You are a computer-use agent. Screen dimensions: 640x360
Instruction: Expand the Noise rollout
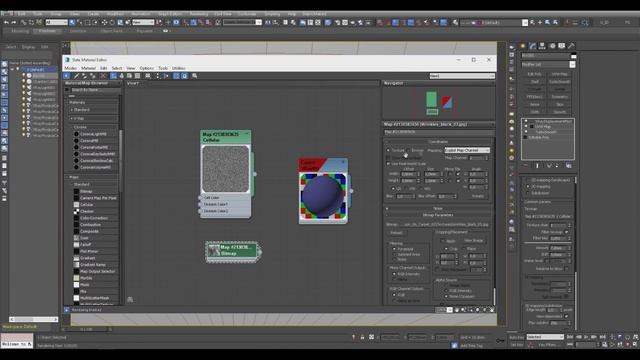pyautogui.click(x=438, y=208)
